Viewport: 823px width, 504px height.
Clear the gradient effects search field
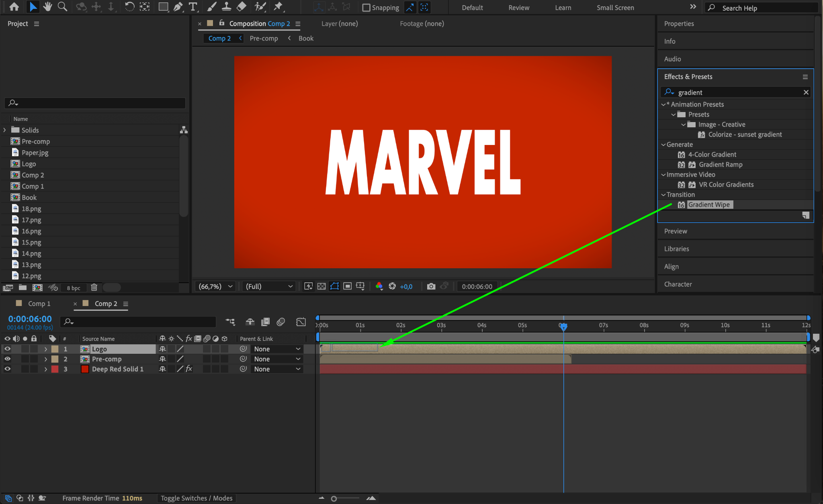(x=806, y=92)
